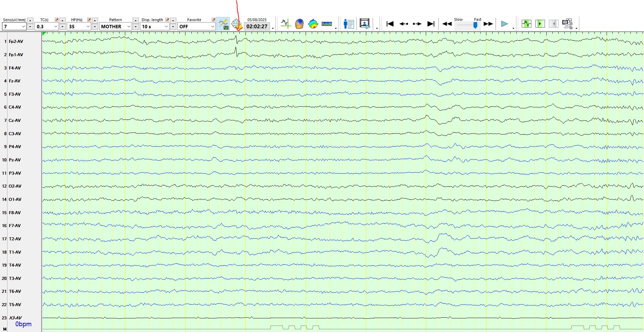Increase HF(Hz) with the up arrow

(x=95, y=20)
